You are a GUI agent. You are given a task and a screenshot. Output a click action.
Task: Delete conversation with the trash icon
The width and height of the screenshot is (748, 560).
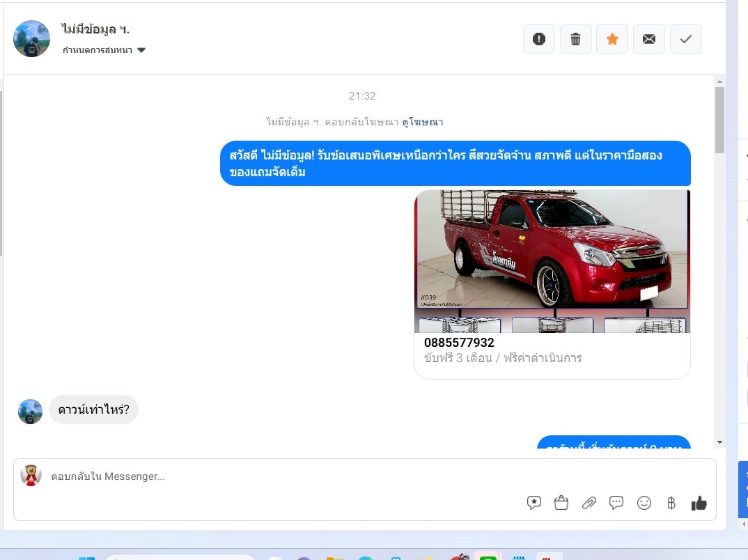[575, 39]
